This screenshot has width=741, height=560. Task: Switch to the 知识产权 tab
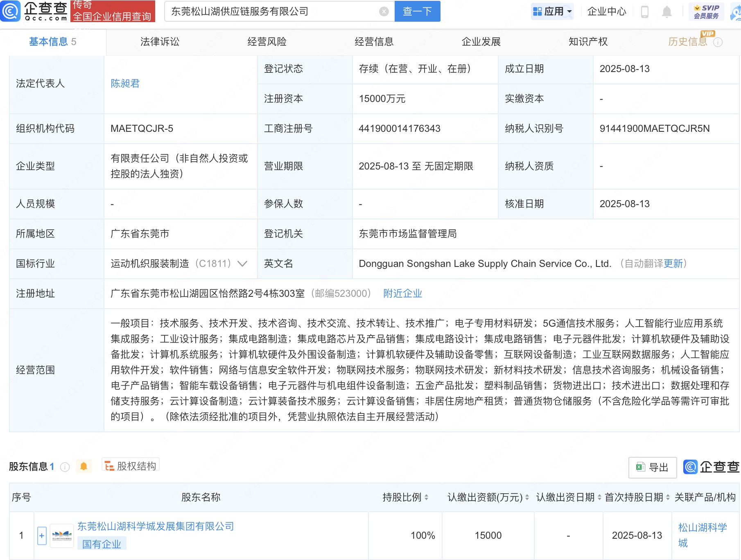point(588,42)
